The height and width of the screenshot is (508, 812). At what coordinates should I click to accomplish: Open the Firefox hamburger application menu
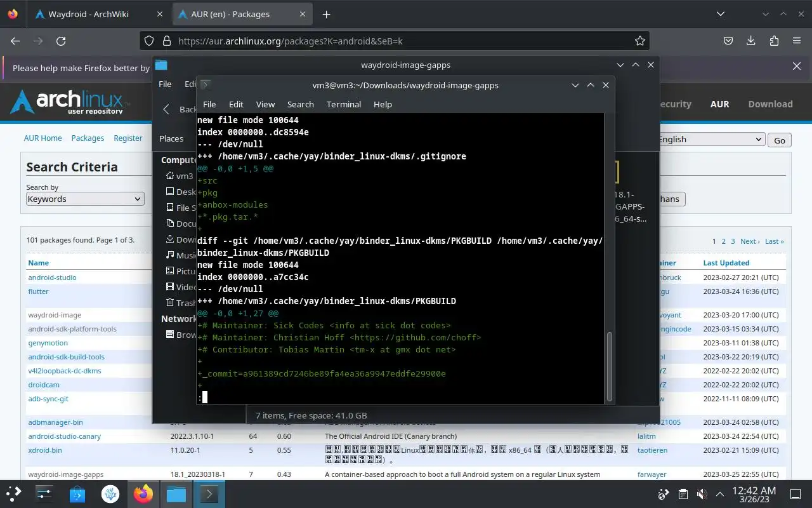coord(797,41)
